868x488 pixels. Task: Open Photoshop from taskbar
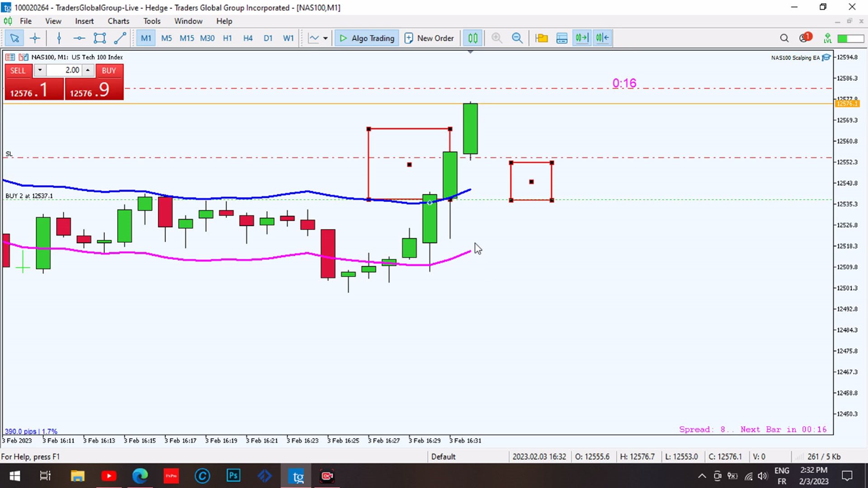click(233, 476)
